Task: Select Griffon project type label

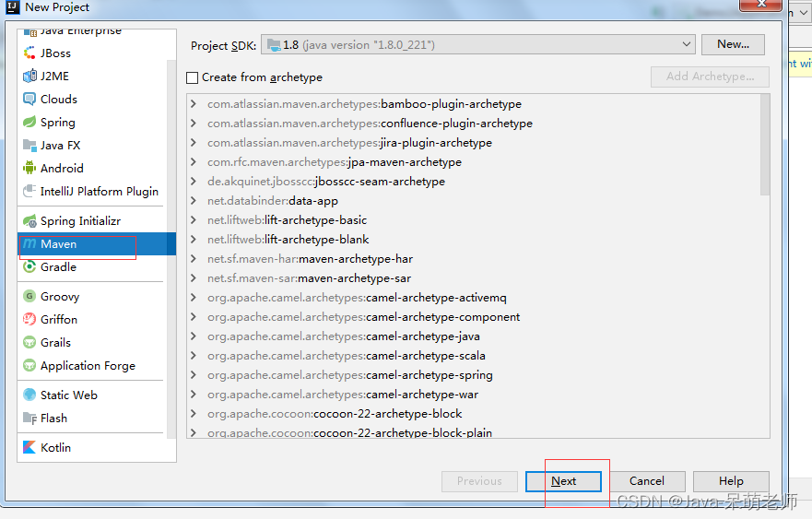Action: [59, 320]
